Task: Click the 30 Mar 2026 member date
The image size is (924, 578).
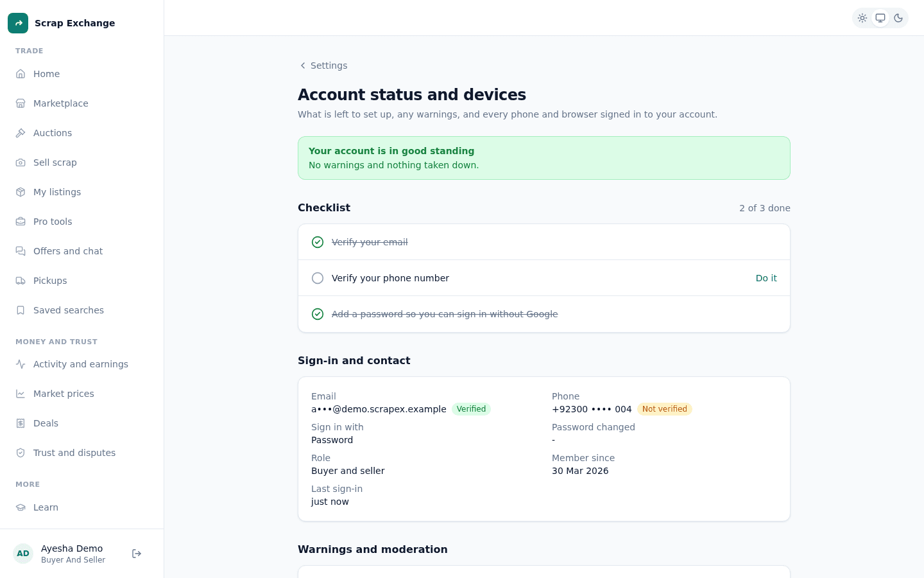Action: [x=580, y=471]
